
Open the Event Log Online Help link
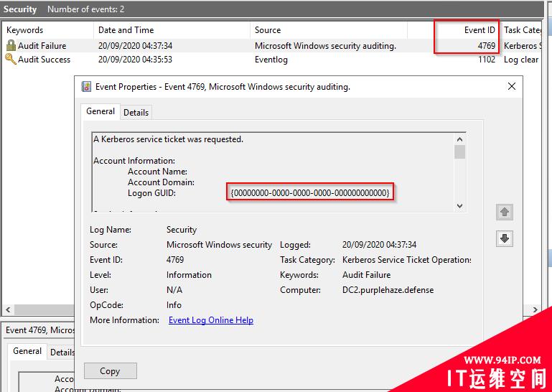point(211,320)
